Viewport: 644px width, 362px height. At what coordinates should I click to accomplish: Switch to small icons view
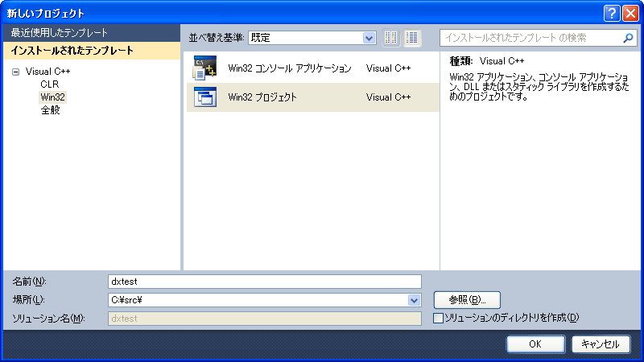[390, 38]
